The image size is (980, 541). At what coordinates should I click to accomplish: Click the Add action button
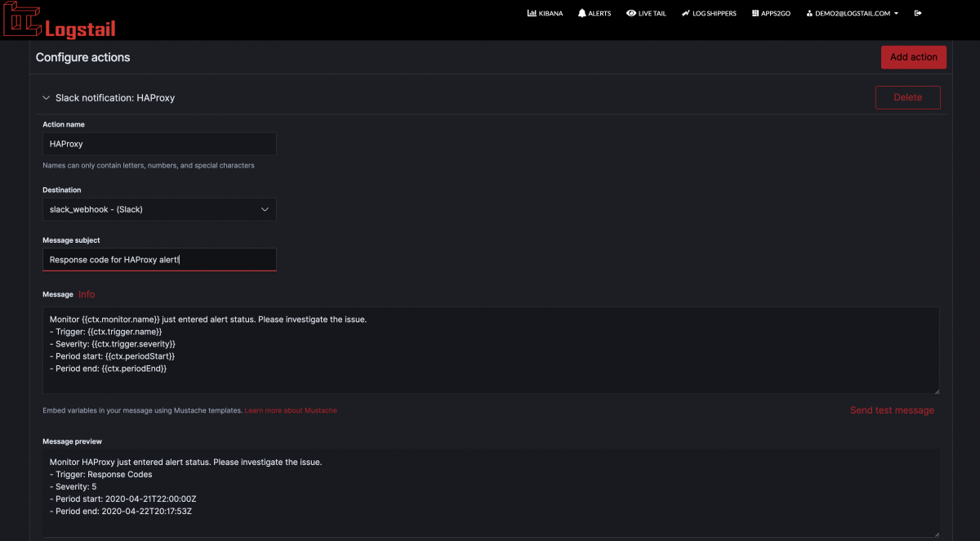coord(914,57)
